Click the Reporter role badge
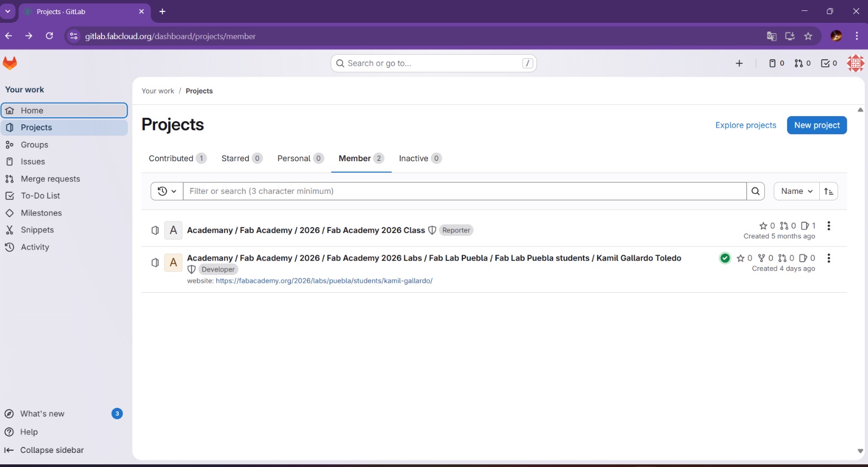The height and width of the screenshot is (467, 868). 456,230
